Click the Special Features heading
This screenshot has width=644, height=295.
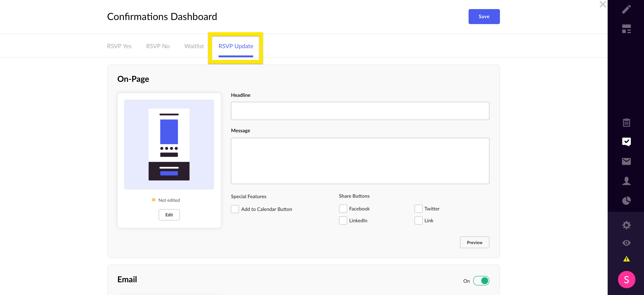pos(248,196)
